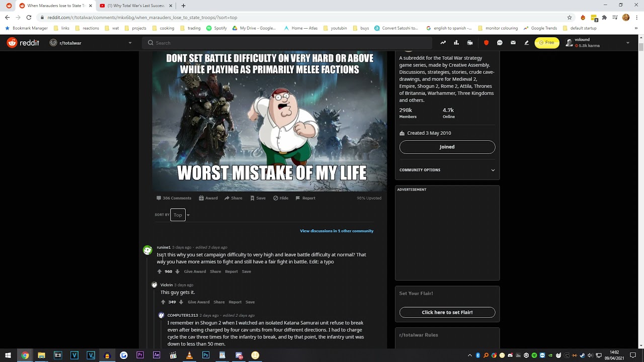This screenshot has width=644, height=362.
Task: Report Vickrin's comment
Action: click(x=235, y=302)
